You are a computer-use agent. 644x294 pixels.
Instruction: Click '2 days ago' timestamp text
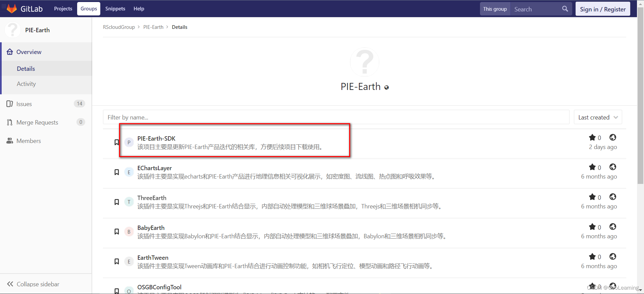[x=603, y=147]
